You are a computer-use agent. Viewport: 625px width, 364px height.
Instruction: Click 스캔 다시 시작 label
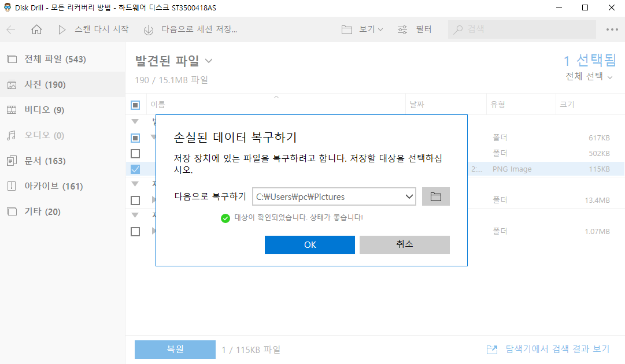102,29
